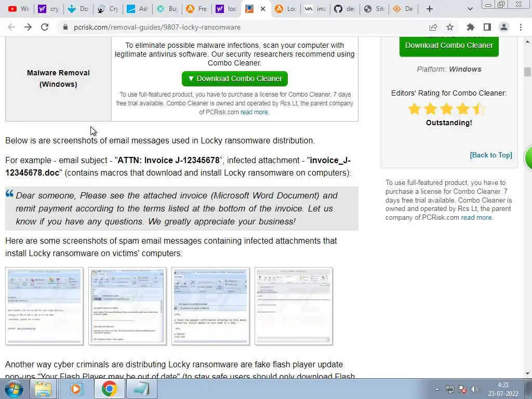Switch to the 'ima' tab
Viewport: 532px width, 399px height.
(315, 9)
